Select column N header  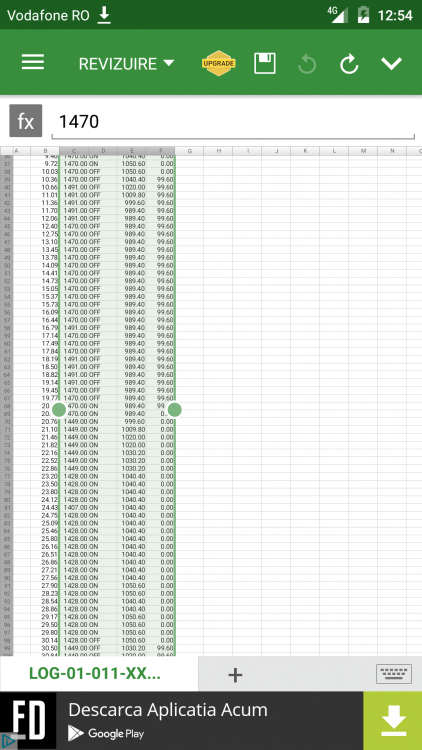pyautogui.click(x=392, y=151)
